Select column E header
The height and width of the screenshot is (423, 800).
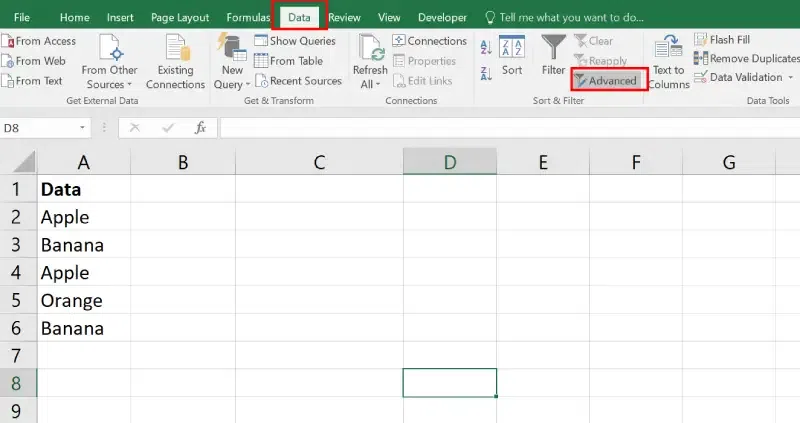point(543,162)
